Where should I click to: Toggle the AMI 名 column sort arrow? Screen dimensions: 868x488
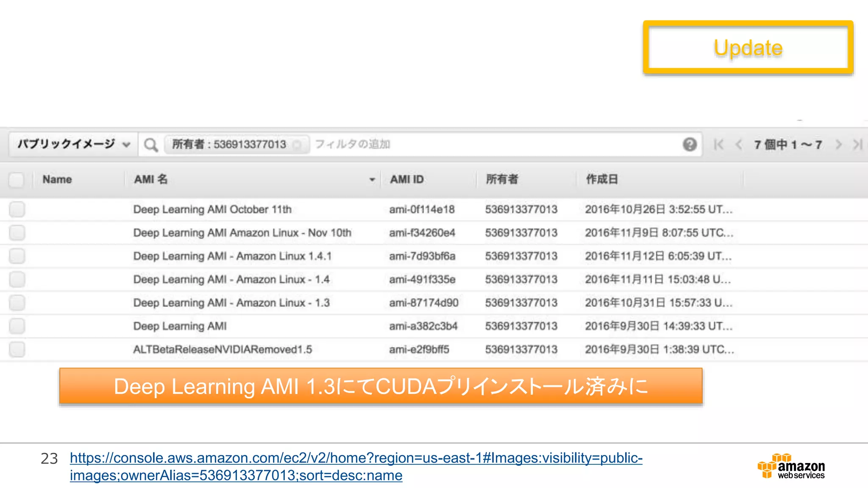tap(372, 180)
